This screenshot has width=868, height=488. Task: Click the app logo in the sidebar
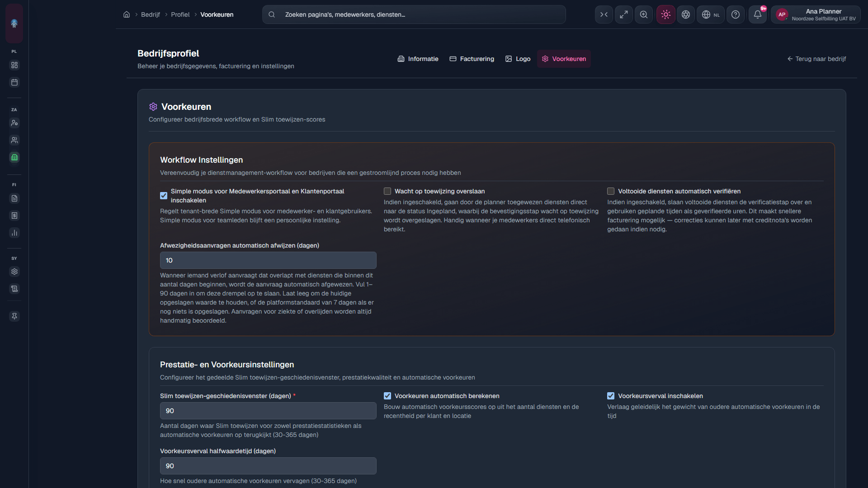point(14,23)
